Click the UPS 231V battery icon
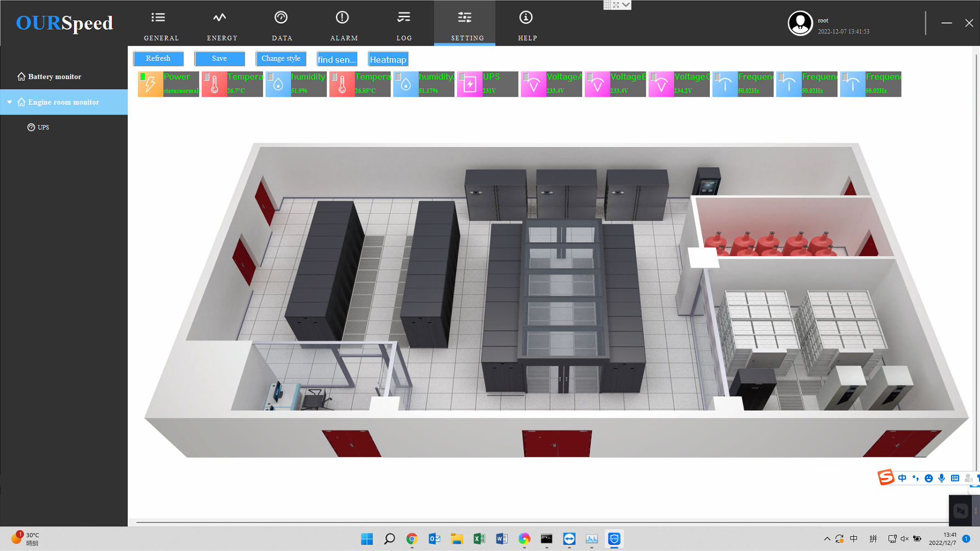This screenshot has width=980, height=551. click(x=470, y=84)
